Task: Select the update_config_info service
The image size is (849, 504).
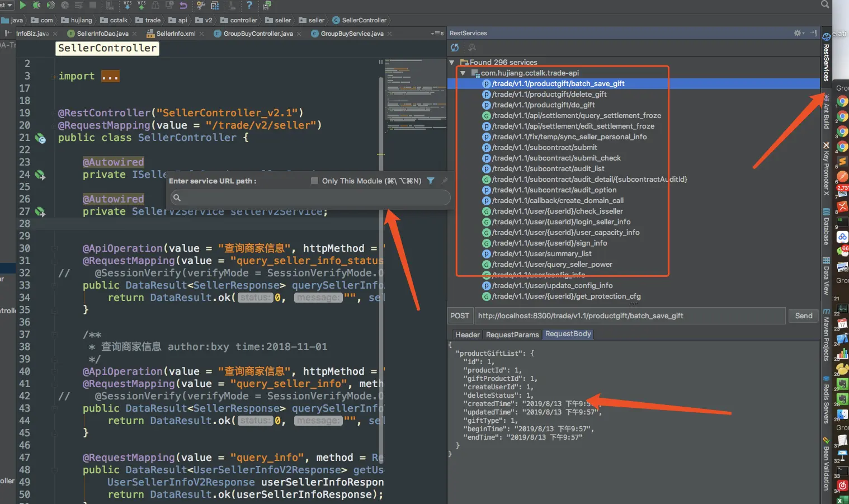Action: coord(553,285)
